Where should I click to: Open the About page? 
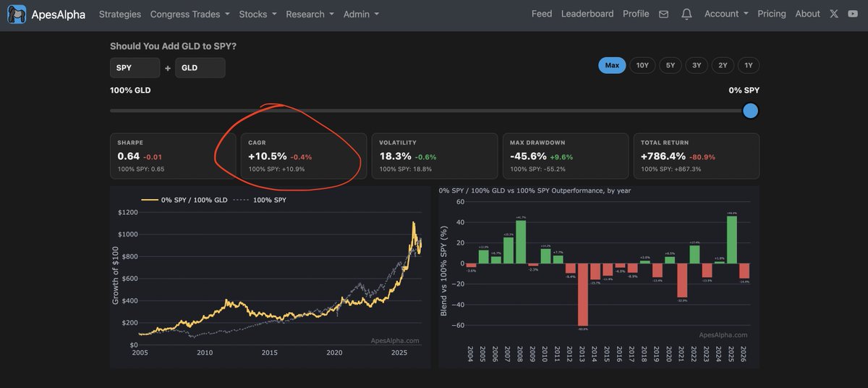(807, 14)
